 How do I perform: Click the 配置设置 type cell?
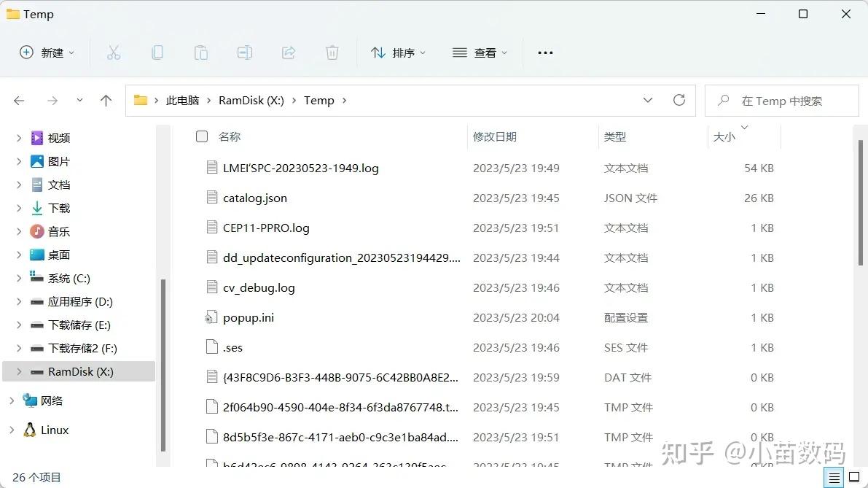tap(625, 317)
